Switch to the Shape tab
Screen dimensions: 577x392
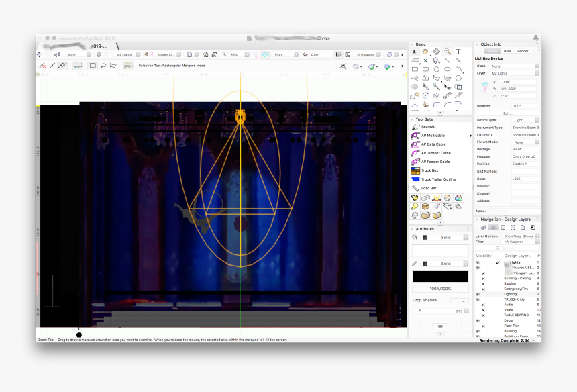(492, 51)
